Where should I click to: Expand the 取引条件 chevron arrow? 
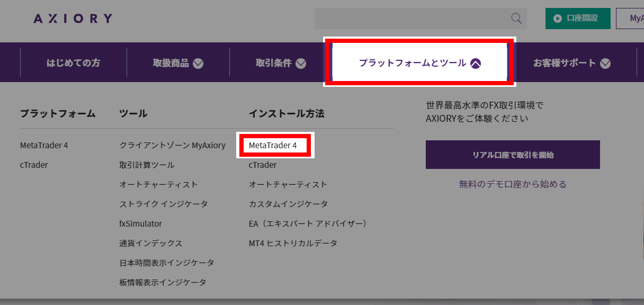click(x=301, y=64)
